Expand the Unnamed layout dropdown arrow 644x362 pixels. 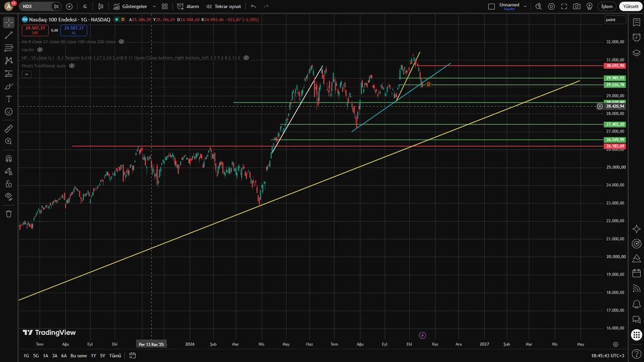coord(525,6)
